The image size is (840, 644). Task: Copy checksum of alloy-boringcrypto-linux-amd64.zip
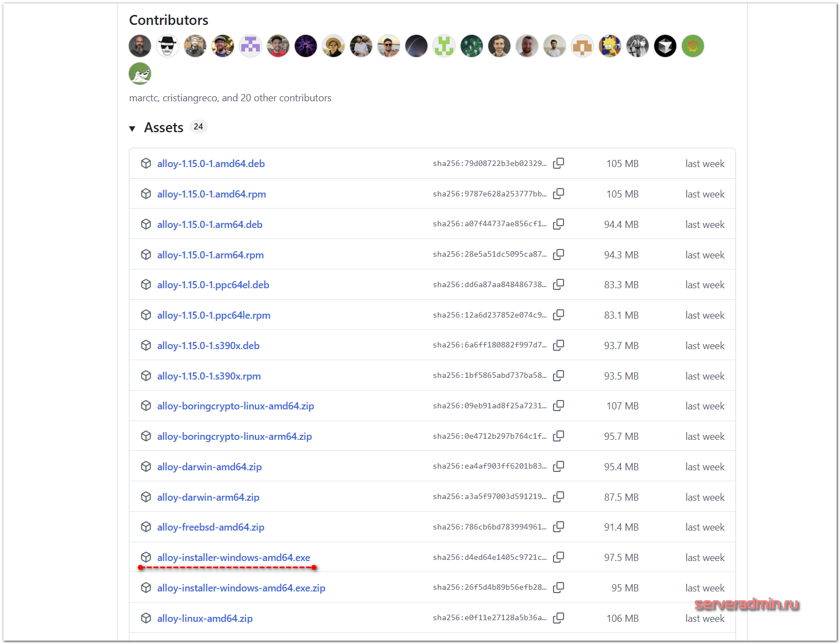coord(559,406)
